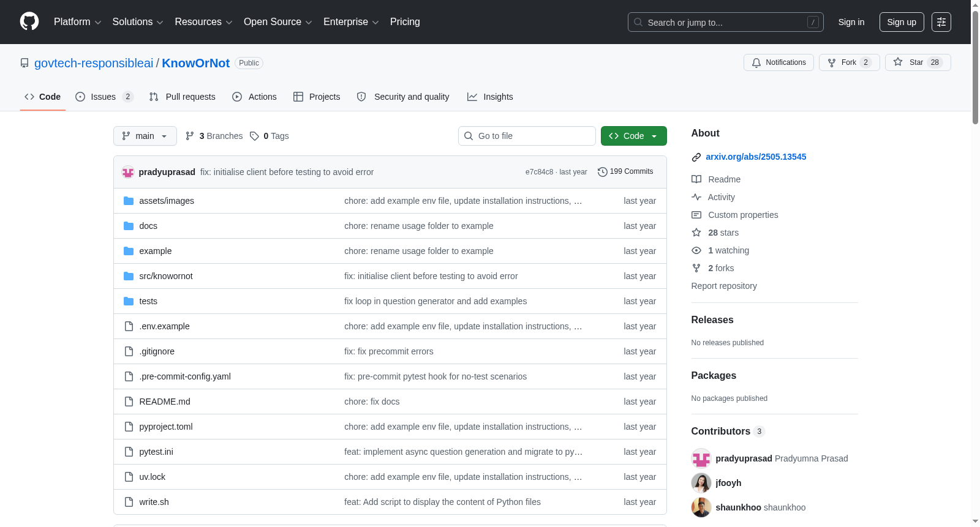Image resolution: width=980 pixels, height=527 pixels.
Task: Click the README.md file icon
Action: click(129, 402)
